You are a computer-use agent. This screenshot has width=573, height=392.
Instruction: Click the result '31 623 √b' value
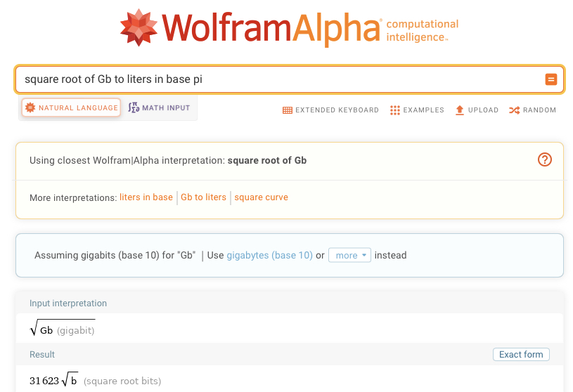53,381
